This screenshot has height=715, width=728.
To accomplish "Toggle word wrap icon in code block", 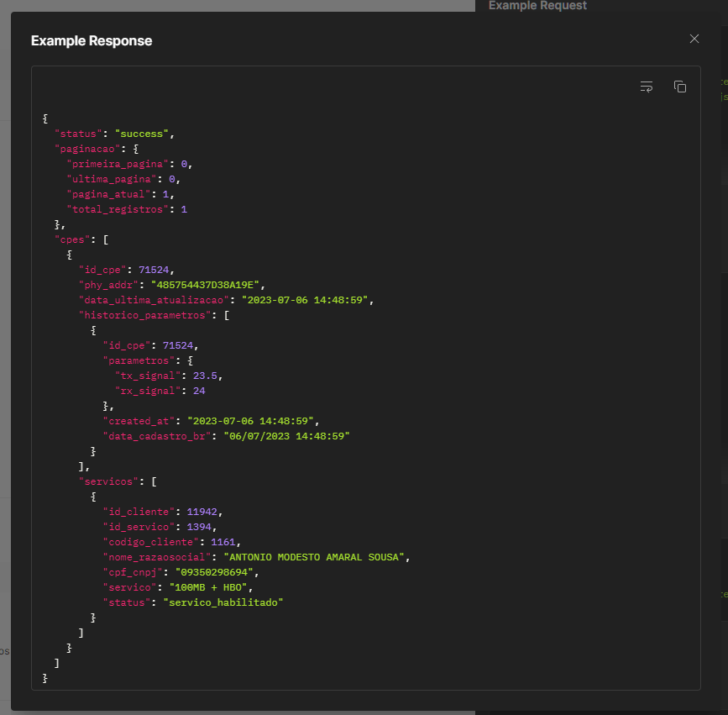I will 647,87.
